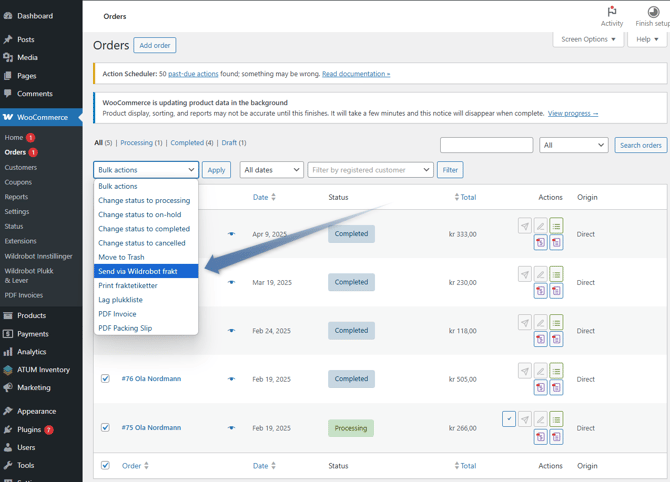The height and width of the screenshot is (482, 670).
Task: Click the order search input field
Action: [487, 145]
